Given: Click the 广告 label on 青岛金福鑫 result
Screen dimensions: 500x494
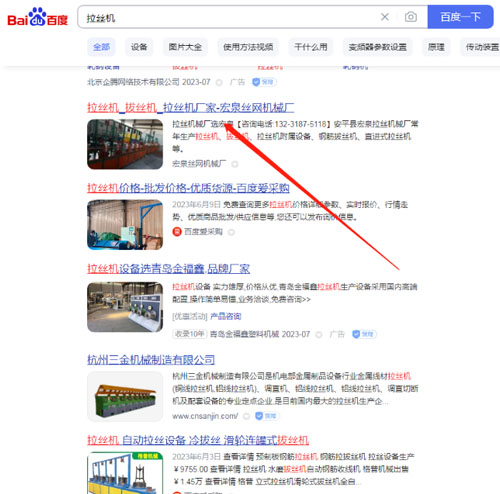Looking at the screenshot, I should (337, 334).
